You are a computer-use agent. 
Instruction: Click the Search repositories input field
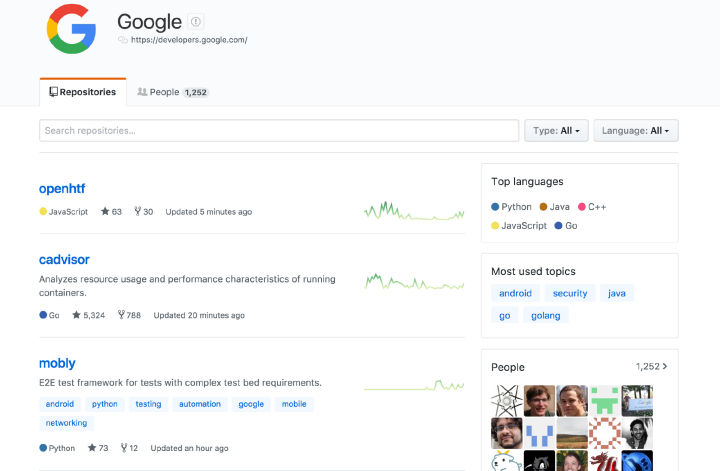click(279, 130)
